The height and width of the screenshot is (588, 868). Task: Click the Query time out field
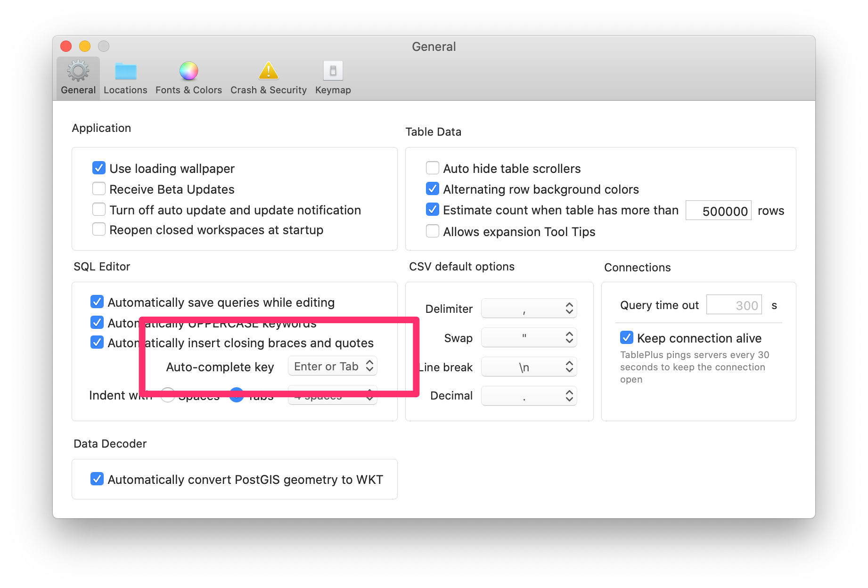pos(734,305)
